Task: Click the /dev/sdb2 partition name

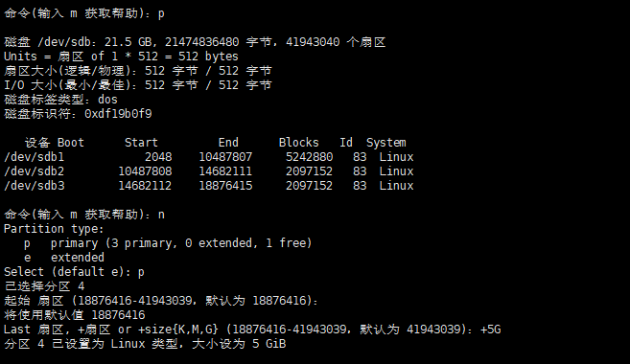Action: (x=35, y=171)
